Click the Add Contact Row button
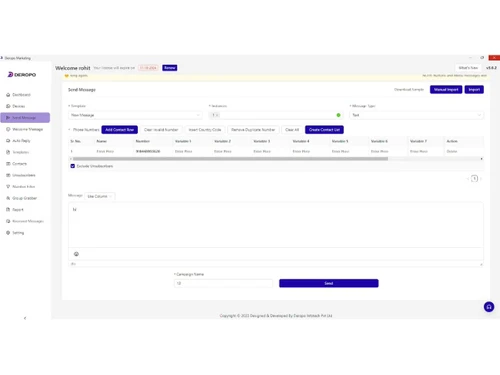 (120, 130)
